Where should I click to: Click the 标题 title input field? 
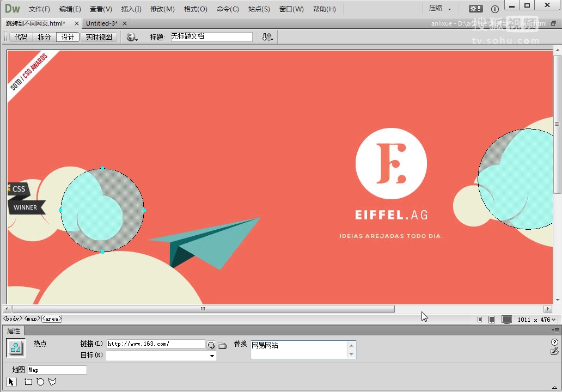(211, 36)
